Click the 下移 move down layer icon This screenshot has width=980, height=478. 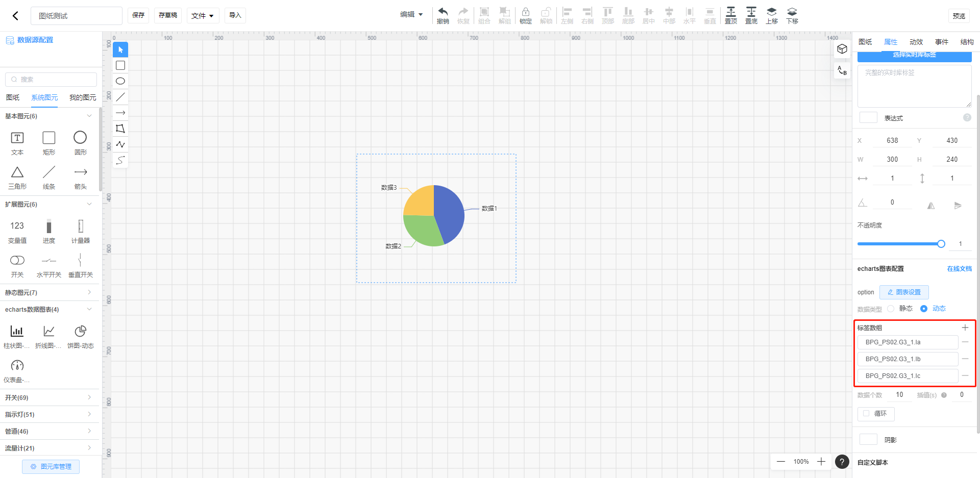pos(792,15)
